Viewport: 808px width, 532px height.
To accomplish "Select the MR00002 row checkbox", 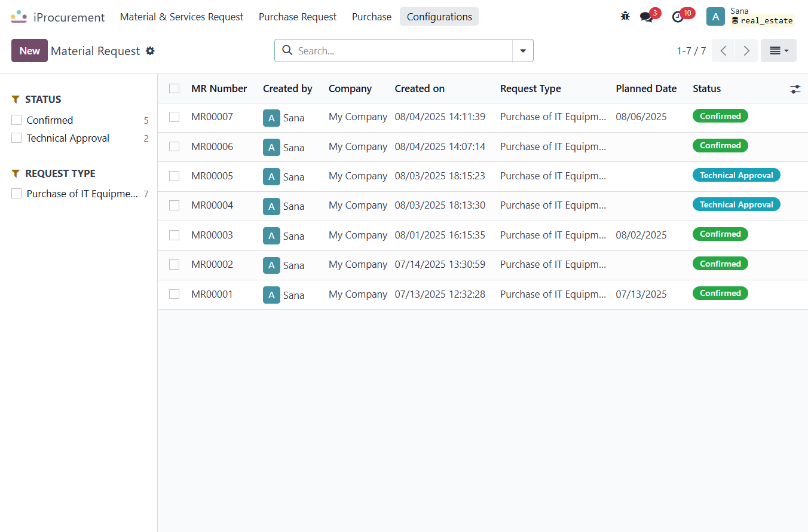I will [174, 265].
